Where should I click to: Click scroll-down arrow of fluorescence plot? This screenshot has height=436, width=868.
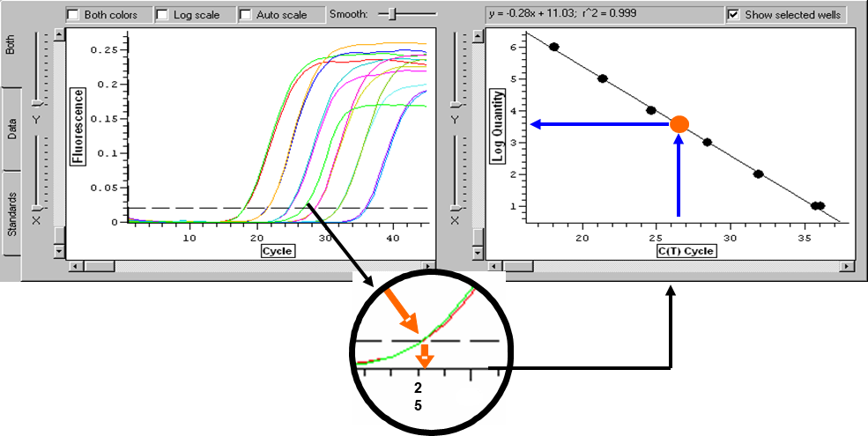pos(59,251)
